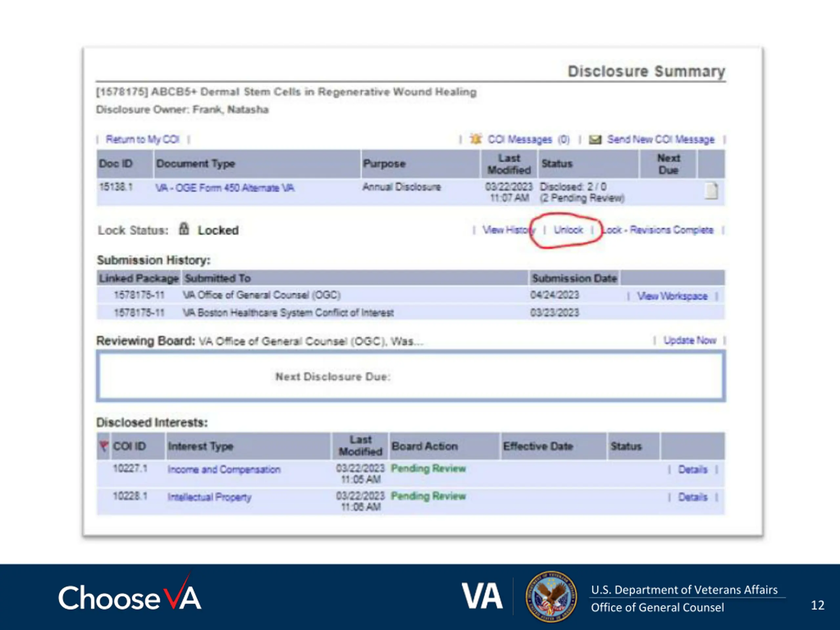The image size is (840, 630).
Task: Click the Purpose column header
Action: [420, 164]
